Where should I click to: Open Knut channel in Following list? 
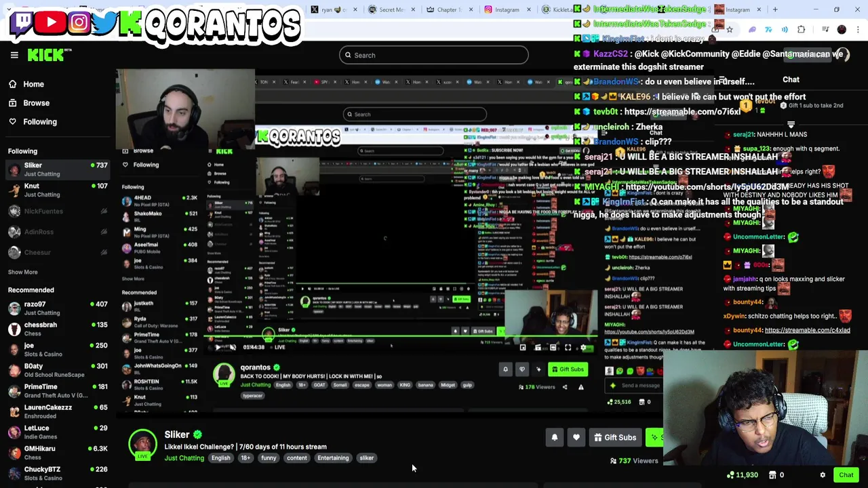(58, 190)
